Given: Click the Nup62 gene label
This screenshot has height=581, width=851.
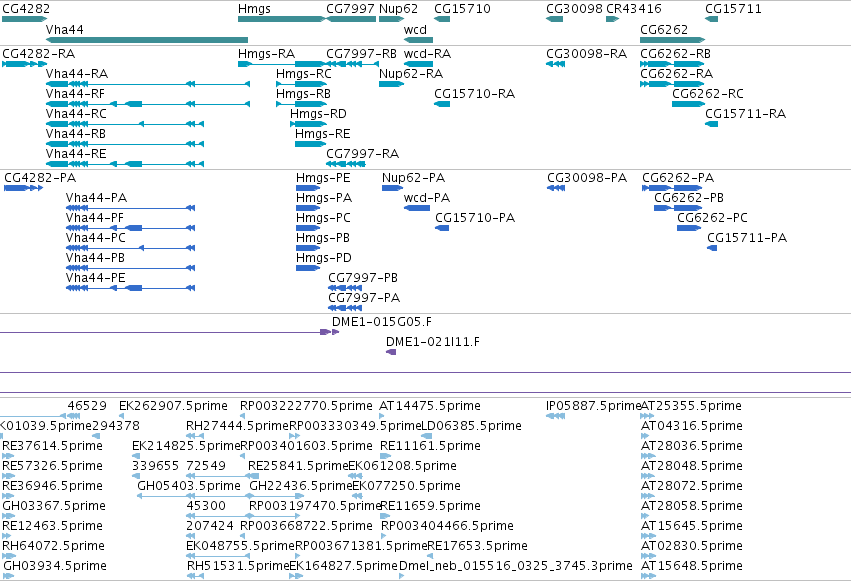Looking at the screenshot, I should coord(398,9).
